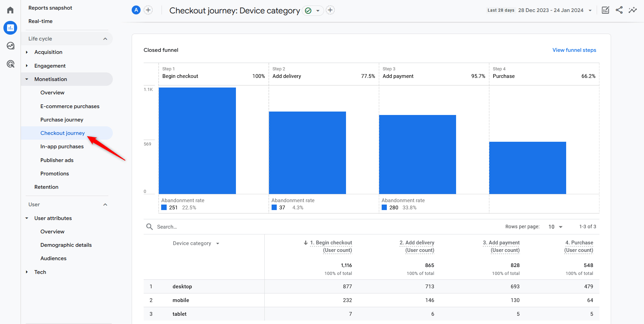Open Insights with the sparkle trend icon
The height and width of the screenshot is (324, 644).
click(633, 10)
